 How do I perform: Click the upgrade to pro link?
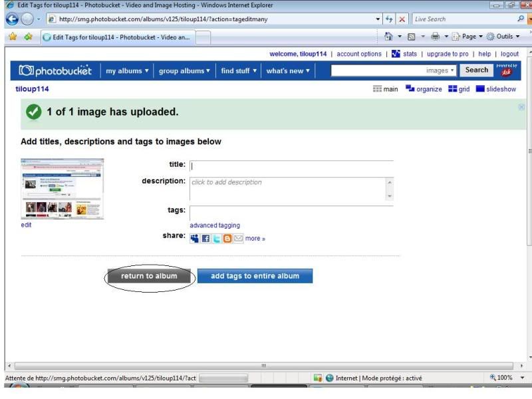[448, 54]
